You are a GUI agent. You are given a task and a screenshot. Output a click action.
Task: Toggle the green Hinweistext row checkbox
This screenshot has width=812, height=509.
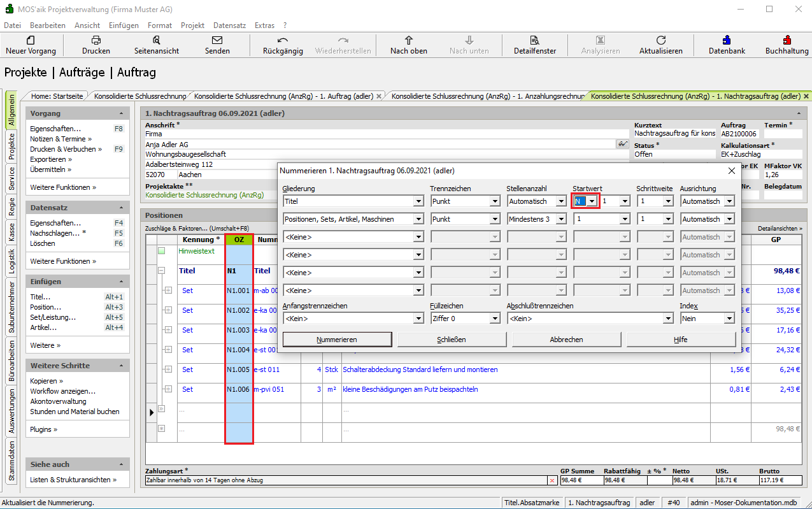point(161,251)
